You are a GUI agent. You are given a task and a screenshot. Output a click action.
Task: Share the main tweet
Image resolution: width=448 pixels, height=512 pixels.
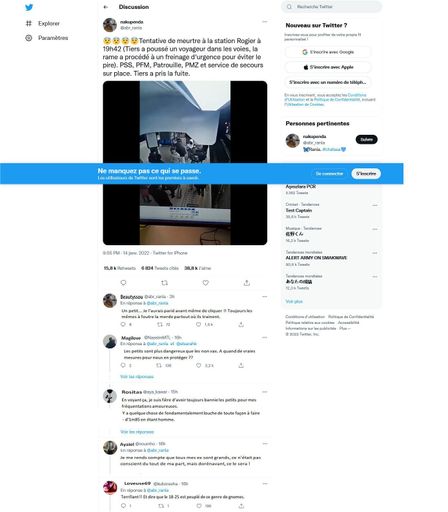pos(247,283)
